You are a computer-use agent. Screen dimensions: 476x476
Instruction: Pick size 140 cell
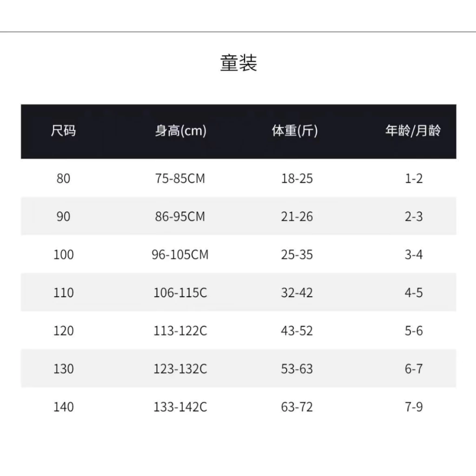click(x=63, y=407)
